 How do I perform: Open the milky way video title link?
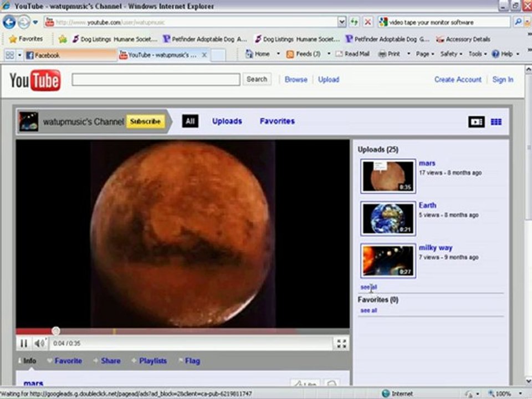pos(436,248)
